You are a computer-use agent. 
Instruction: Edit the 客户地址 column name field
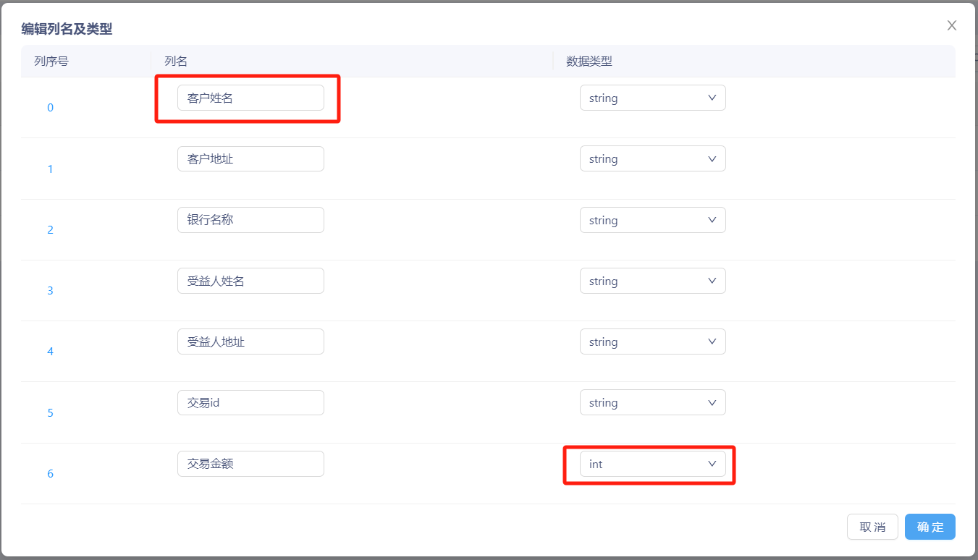point(250,159)
